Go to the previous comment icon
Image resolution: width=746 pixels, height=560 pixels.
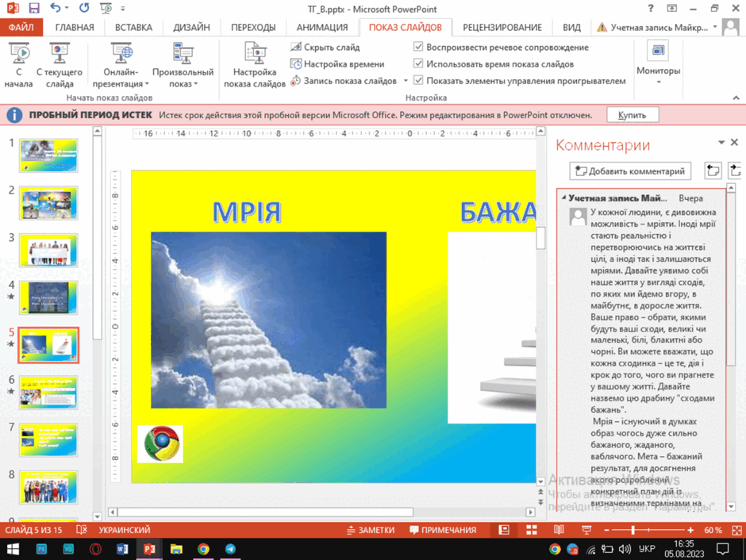pos(713,171)
